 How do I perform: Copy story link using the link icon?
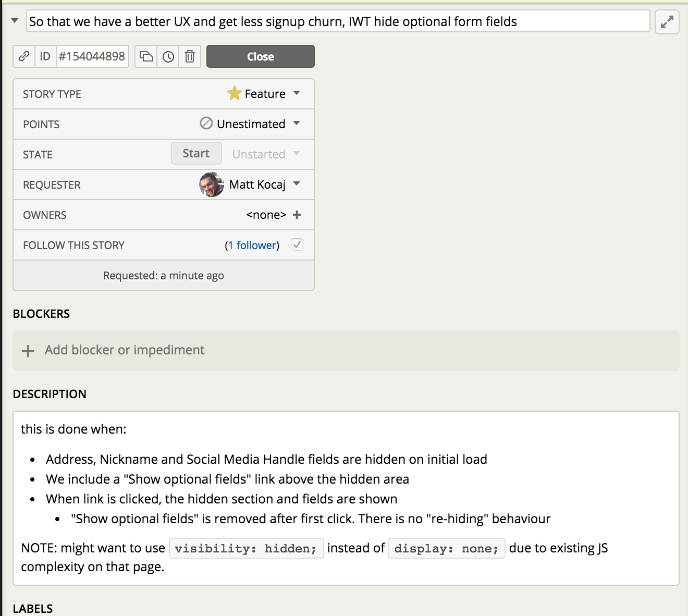pos(24,56)
